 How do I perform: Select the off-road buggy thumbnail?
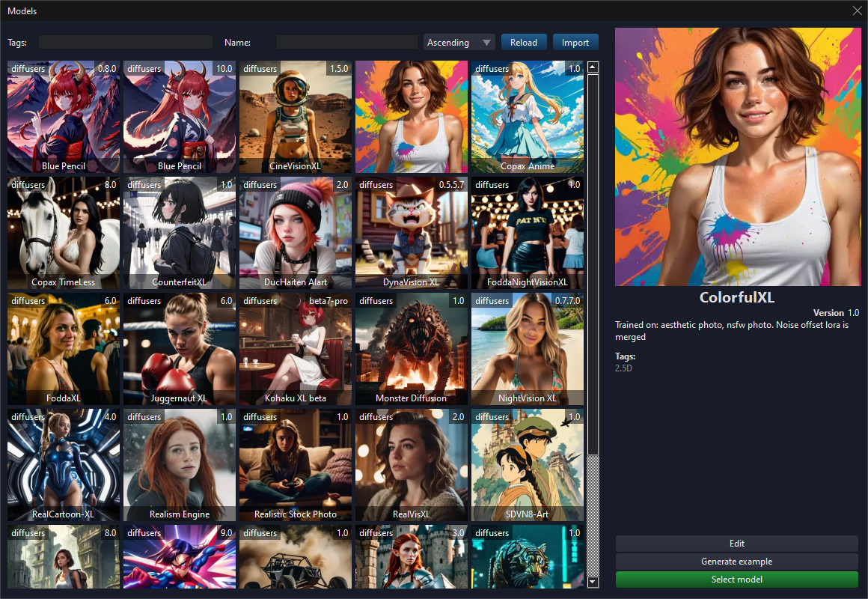(x=296, y=557)
